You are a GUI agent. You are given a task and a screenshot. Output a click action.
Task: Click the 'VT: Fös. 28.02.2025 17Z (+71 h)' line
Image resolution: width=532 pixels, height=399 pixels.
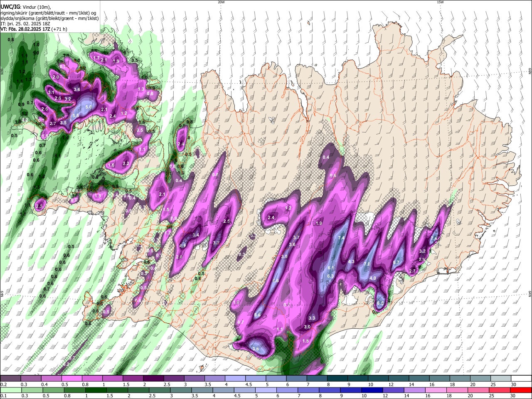(34, 29)
